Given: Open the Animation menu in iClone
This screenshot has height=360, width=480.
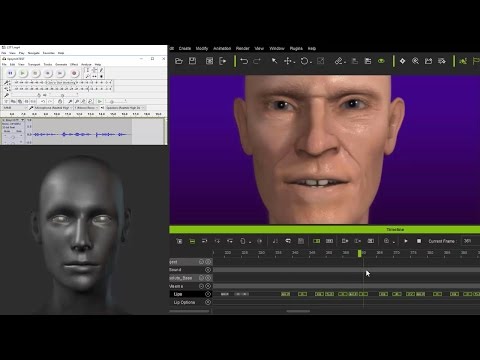Looking at the screenshot, I should [x=222, y=48].
